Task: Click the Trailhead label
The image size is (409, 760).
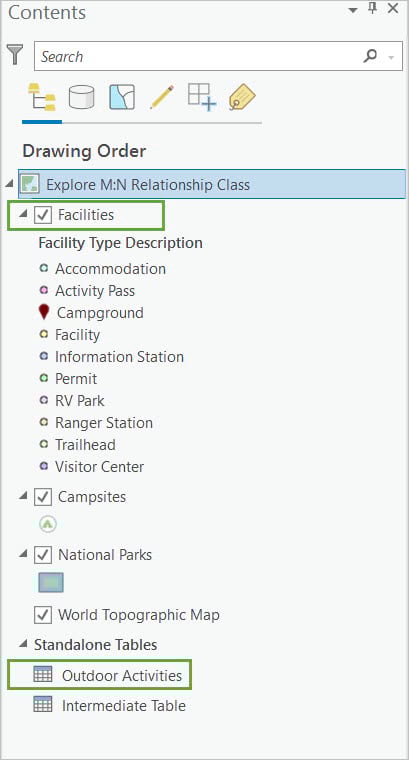Action: coord(85,444)
